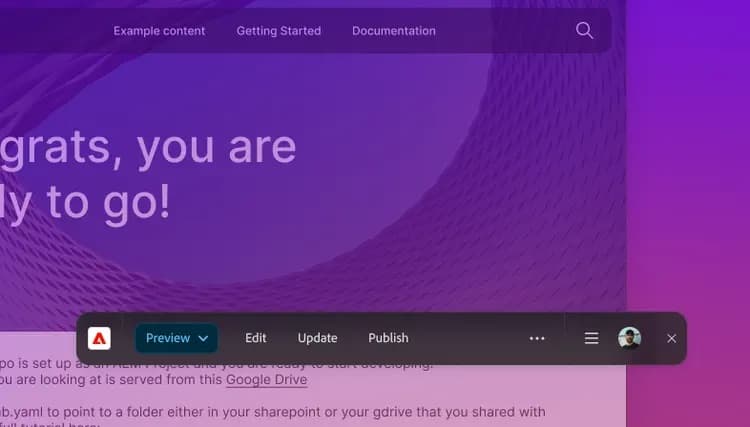Image resolution: width=750 pixels, height=427 pixels.
Task: Close the Sidekick toolbar
Action: [671, 338]
